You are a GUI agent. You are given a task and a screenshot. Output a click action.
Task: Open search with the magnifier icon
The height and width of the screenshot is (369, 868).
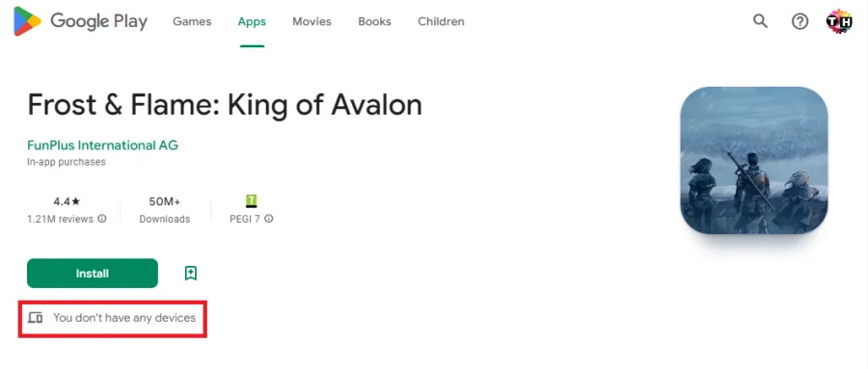760,21
